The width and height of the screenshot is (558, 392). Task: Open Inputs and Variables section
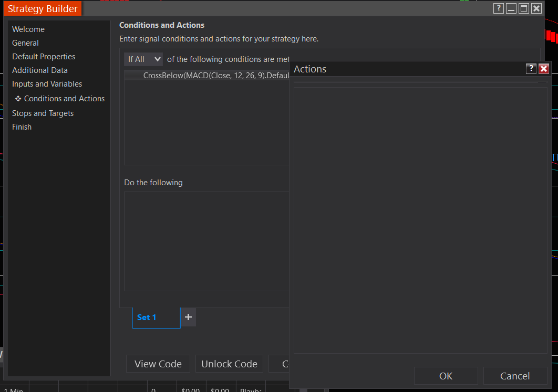tap(47, 84)
